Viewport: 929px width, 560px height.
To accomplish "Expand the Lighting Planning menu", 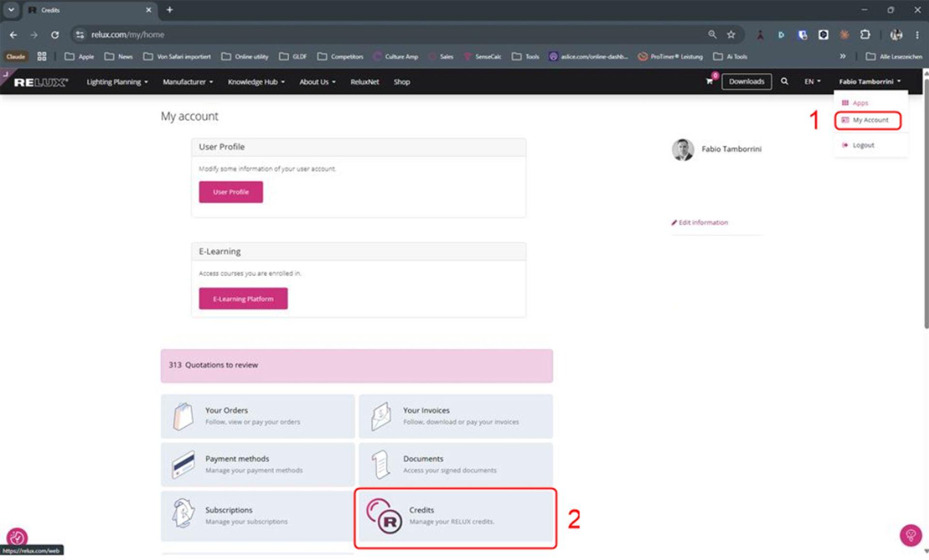I will pyautogui.click(x=117, y=82).
